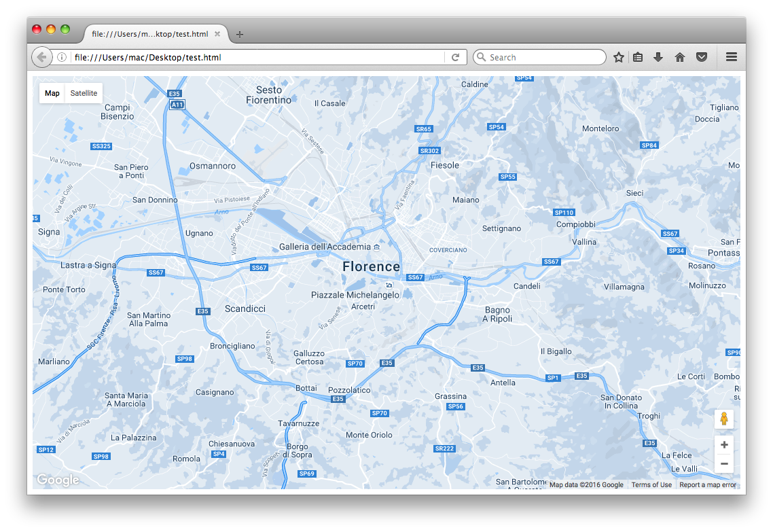Click the Scandicci label on the map
Screen dimensions: 773x532
tap(245, 308)
